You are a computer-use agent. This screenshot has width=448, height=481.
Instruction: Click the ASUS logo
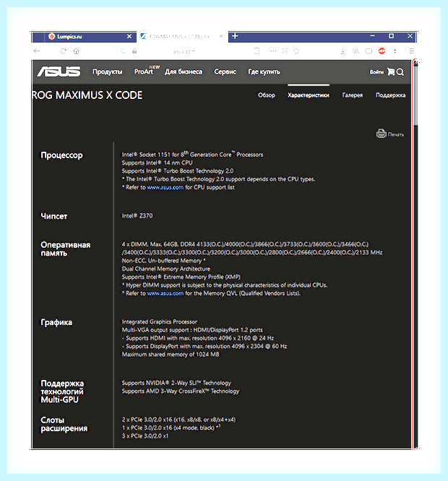(x=59, y=71)
